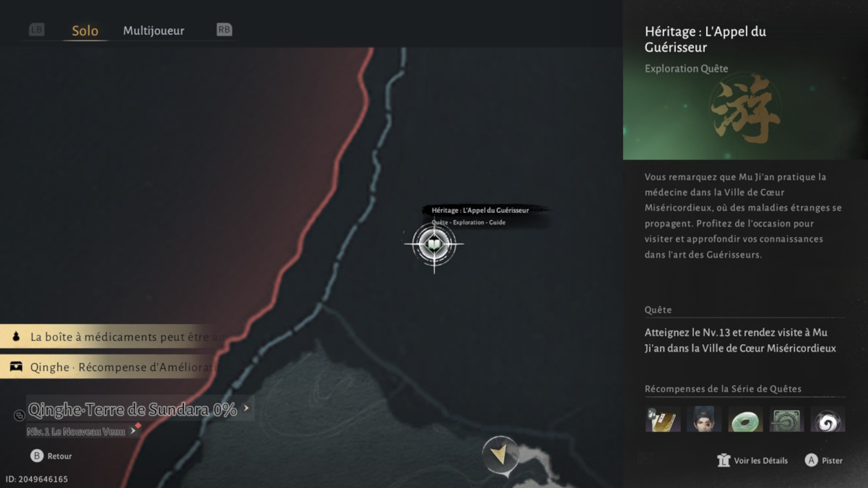The height and width of the screenshot is (488, 868).
Task: Open the boîte à médicaments notification banner
Action: (x=112, y=337)
